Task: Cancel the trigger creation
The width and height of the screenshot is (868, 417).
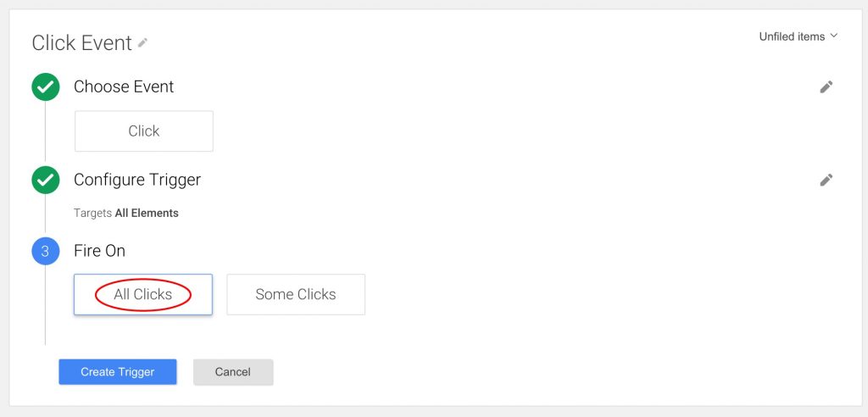Action: coord(232,371)
